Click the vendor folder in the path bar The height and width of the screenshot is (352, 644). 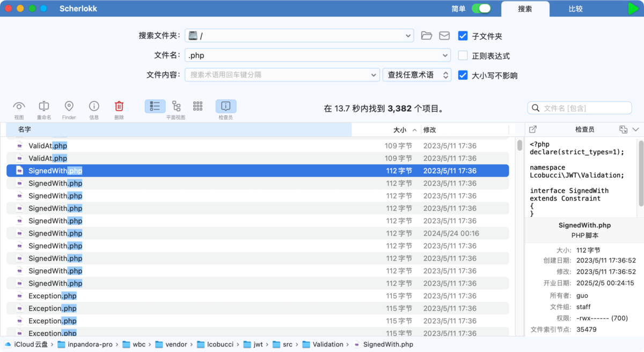[171, 344]
